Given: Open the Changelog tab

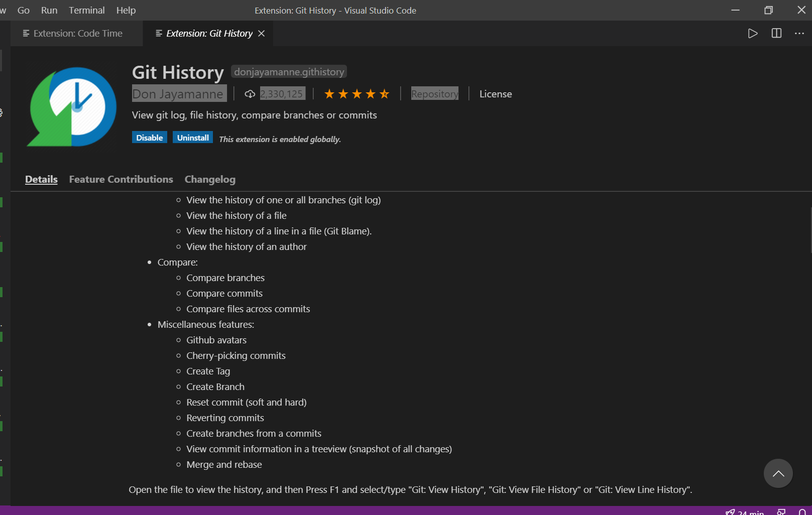Looking at the screenshot, I should [x=210, y=179].
